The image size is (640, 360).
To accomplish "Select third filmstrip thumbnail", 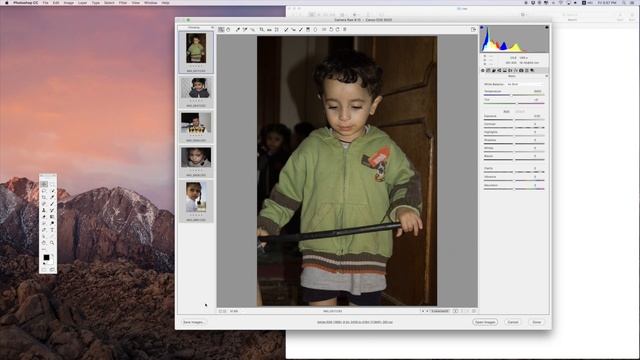I will (196, 123).
